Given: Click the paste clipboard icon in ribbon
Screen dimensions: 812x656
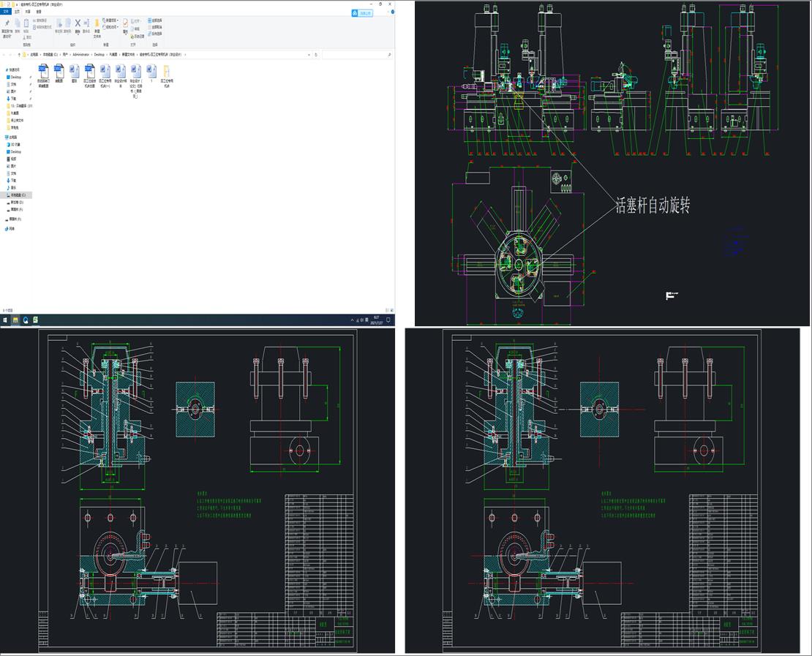Looking at the screenshot, I should coord(26,23).
